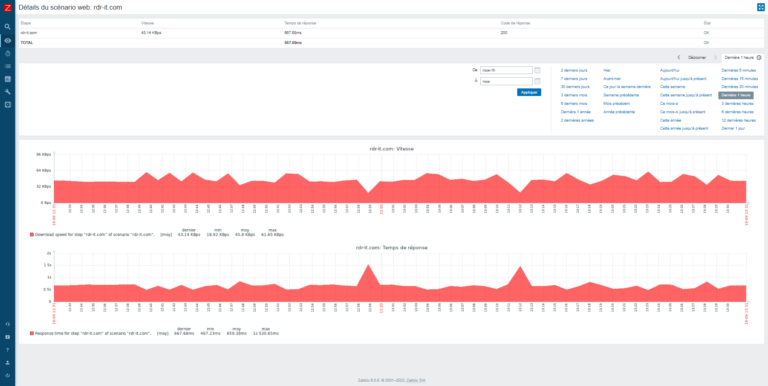Screen dimensions: 768x386
Task: Select Dernières 15 minutes period
Action: (740, 78)
